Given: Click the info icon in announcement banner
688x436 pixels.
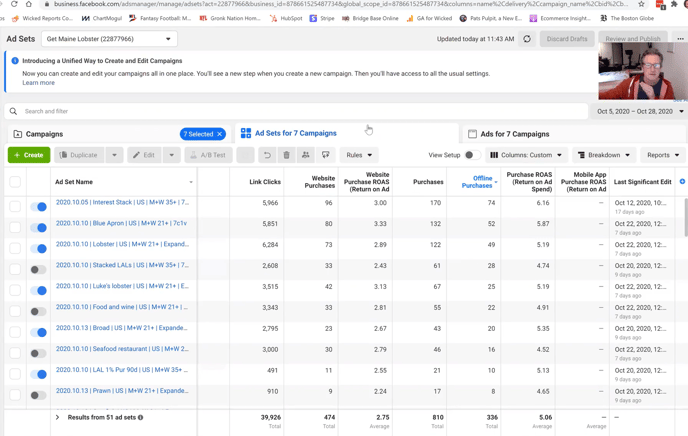Looking at the screenshot, I should point(15,61).
